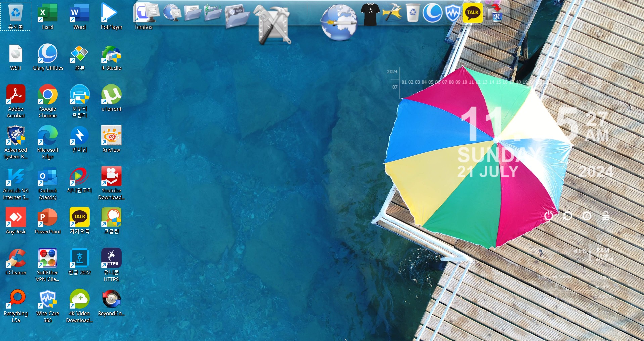The width and height of the screenshot is (644, 341).
Task: Launch the 유니콘 HTTPS desktop shortcut
Action: 111,265
